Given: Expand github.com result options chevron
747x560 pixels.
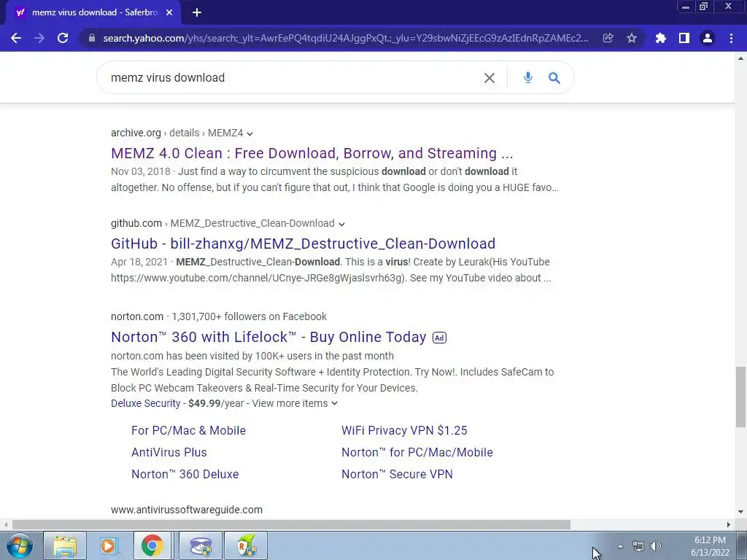Looking at the screenshot, I should tap(341, 224).
